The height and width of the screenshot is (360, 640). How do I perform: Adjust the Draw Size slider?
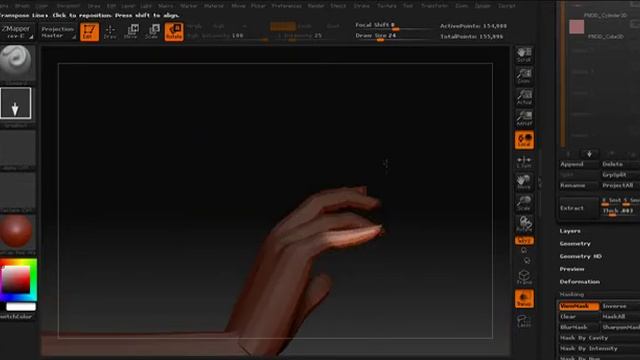click(x=393, y=37)
